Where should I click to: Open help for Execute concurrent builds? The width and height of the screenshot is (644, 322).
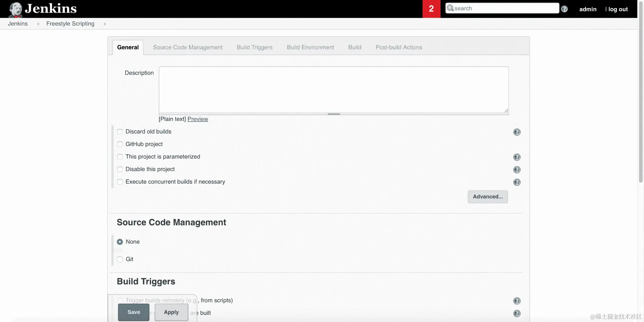tap(517, 182)
